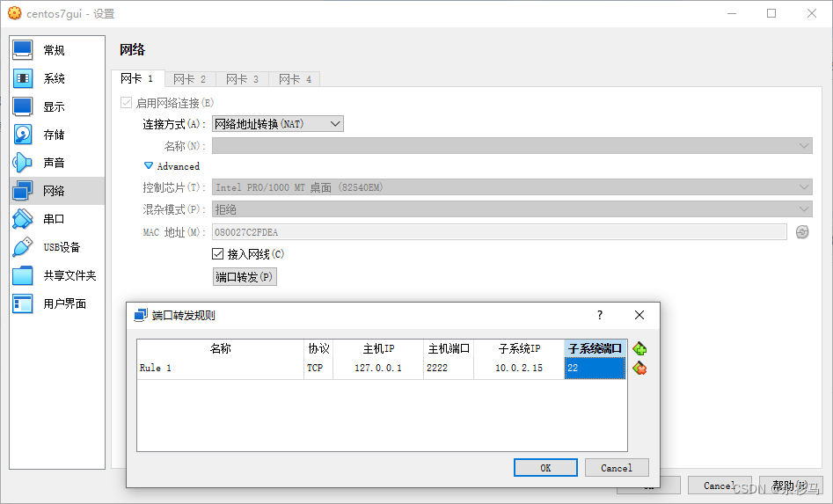Toggle the 启用网络连接 checkbox
The width and height of the screenshot is (833, 504).
coord(127,103)
